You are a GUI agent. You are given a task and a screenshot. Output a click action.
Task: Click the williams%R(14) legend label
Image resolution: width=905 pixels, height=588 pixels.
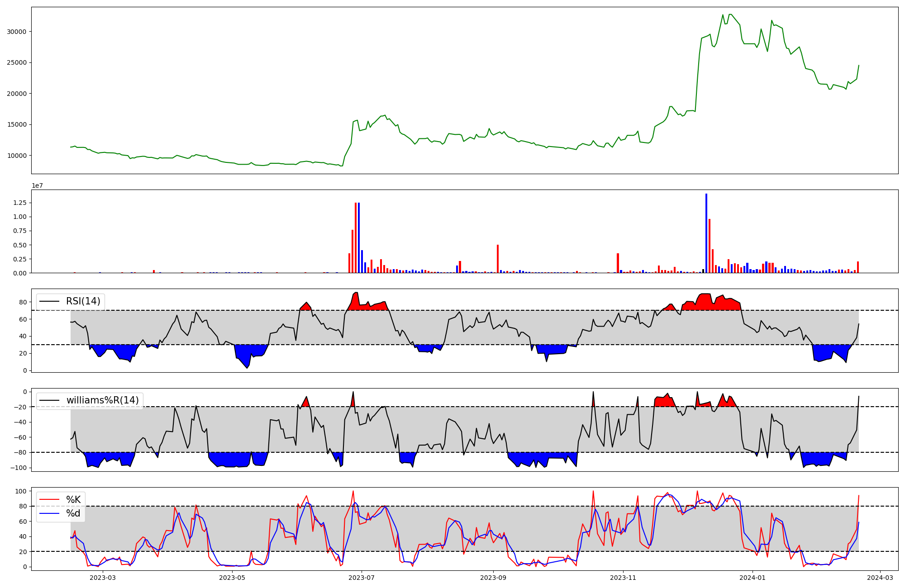pyautogui.click(x=102, y=401)
